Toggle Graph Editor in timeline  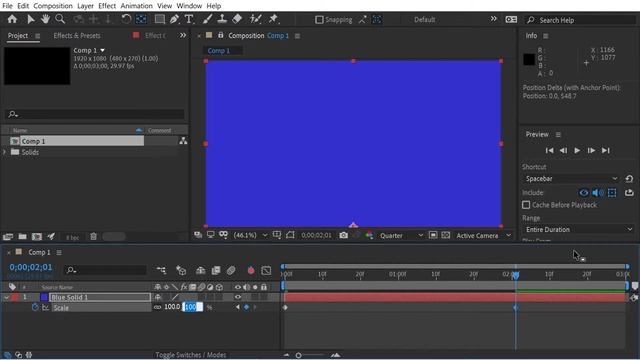(x=266, y=270)
